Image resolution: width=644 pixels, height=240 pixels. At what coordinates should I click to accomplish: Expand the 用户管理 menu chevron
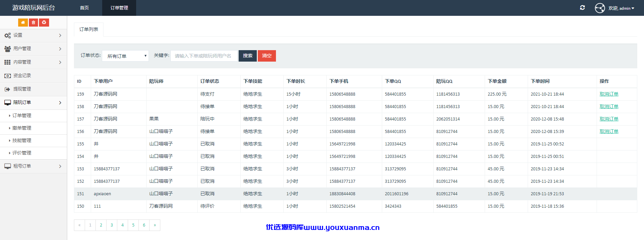pyautogui.click(x=60, y=49)
